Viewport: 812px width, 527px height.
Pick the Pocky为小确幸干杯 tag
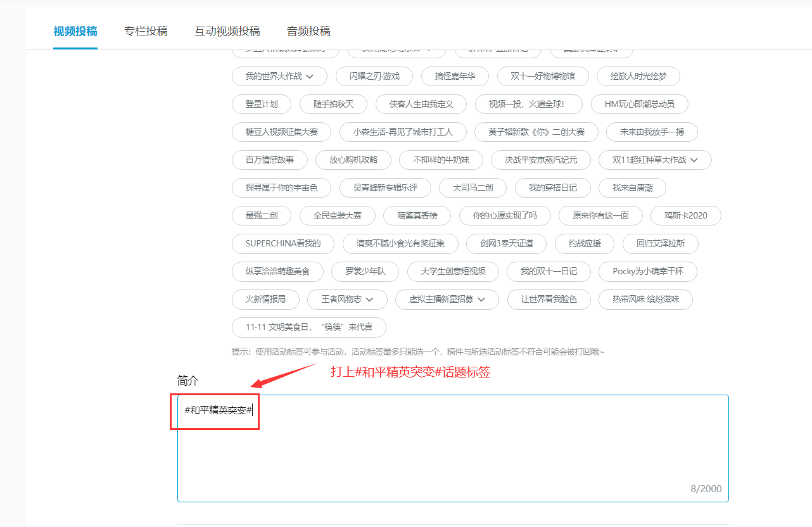pos(648,271)
